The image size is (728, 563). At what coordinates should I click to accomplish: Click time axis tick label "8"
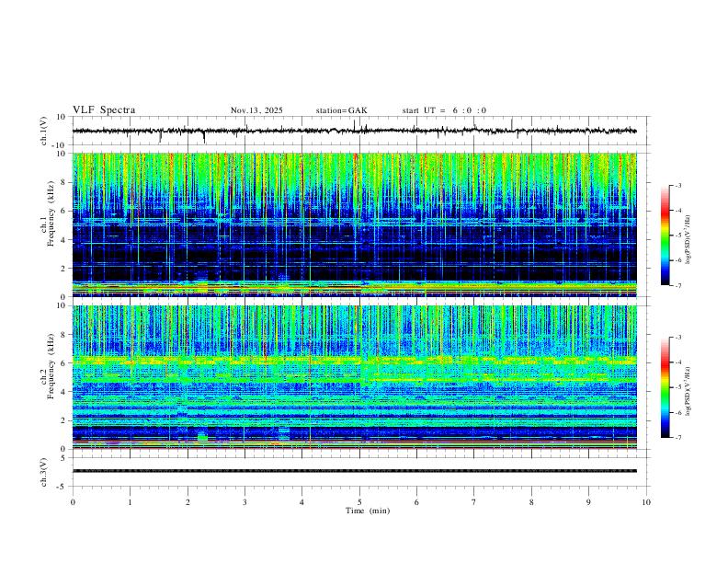531,502
